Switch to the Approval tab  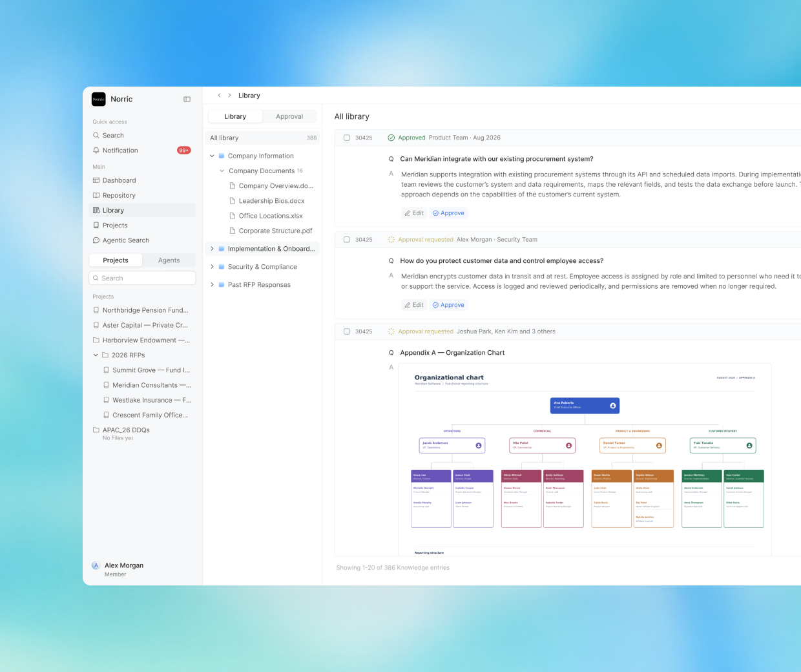289,116
